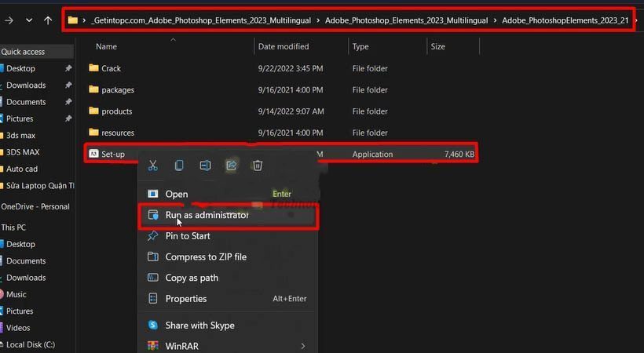Open pinned Desktop under Quick access
The width and height of the screenshot is (644, 353).
coord(20,68)
